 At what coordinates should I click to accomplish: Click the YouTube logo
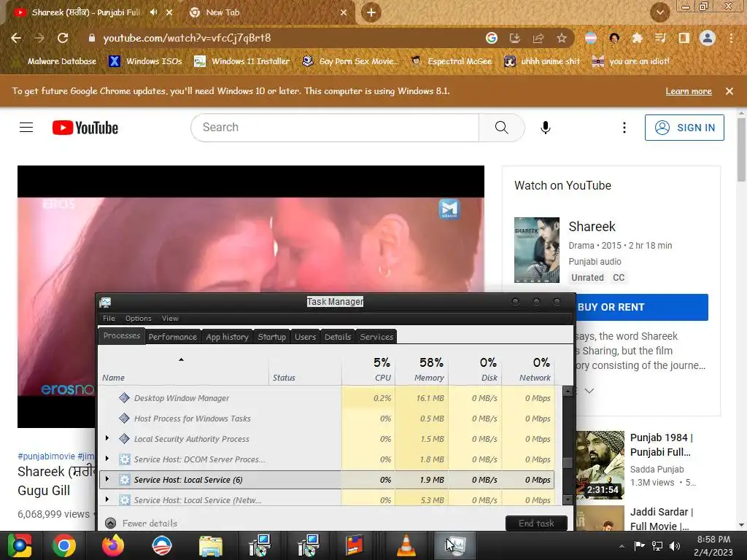(85, 128)
